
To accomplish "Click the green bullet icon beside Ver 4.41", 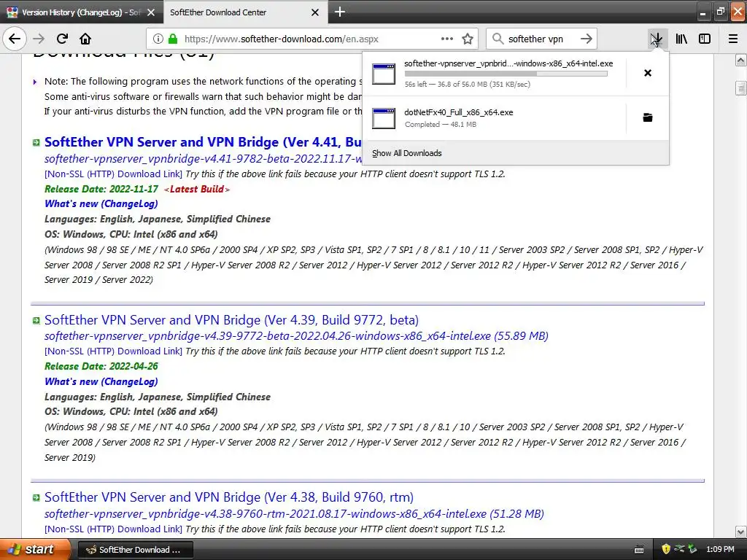I will click(36, 143).
